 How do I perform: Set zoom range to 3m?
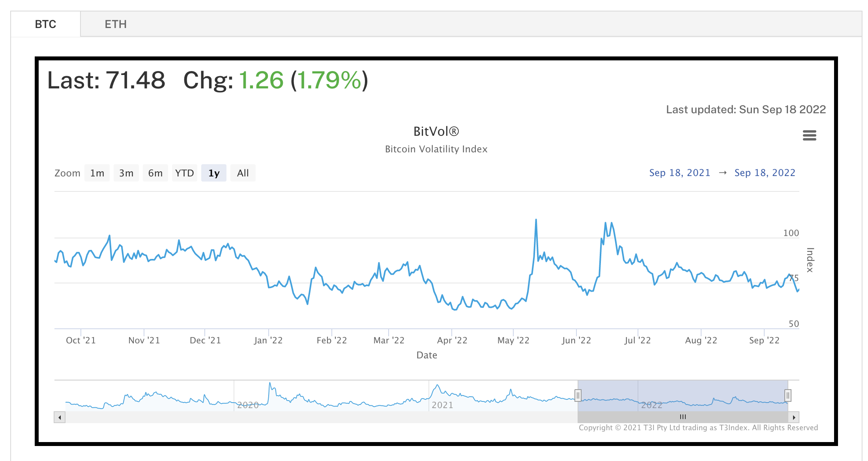point(126,173)
